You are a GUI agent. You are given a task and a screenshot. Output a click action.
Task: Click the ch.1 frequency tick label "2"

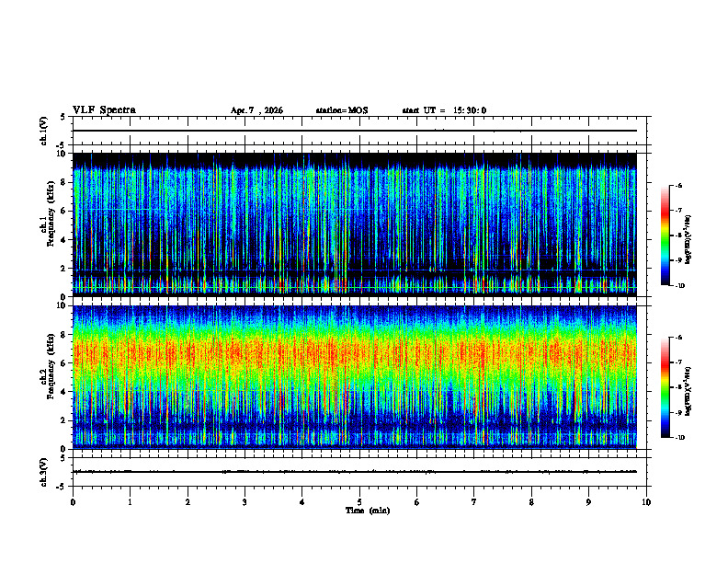click(63, 269)
